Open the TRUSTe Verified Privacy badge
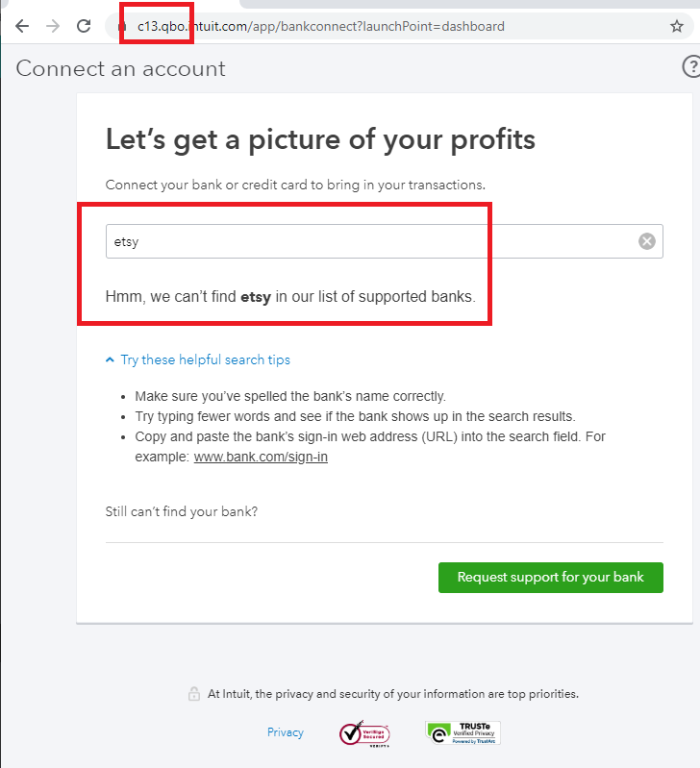The height and width of the screenshot is (768, 700). pyautogui.click(x=462, y=733)
